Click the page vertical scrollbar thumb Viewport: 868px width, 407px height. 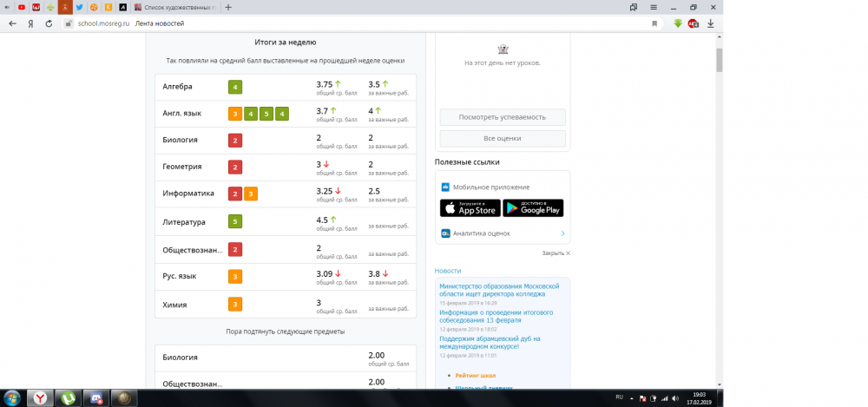pos(719,59)
